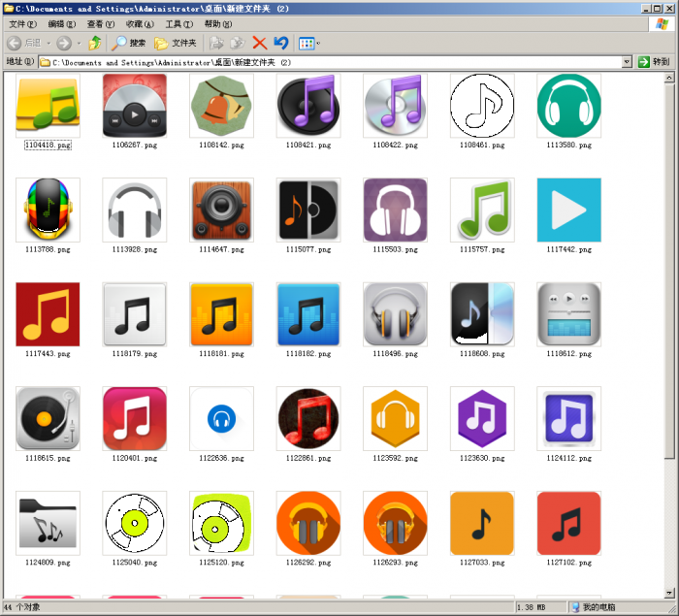Select the gray headphones thumbnail 1113928.png
The image size is (679, 616).
point(135,210)
